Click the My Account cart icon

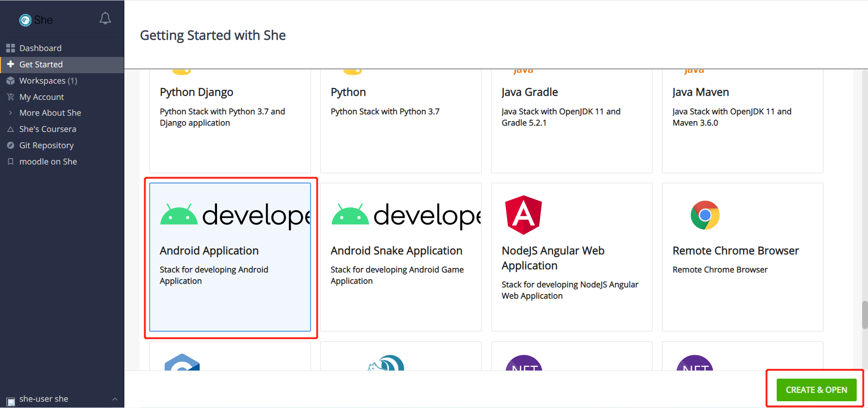coord(10,97)
